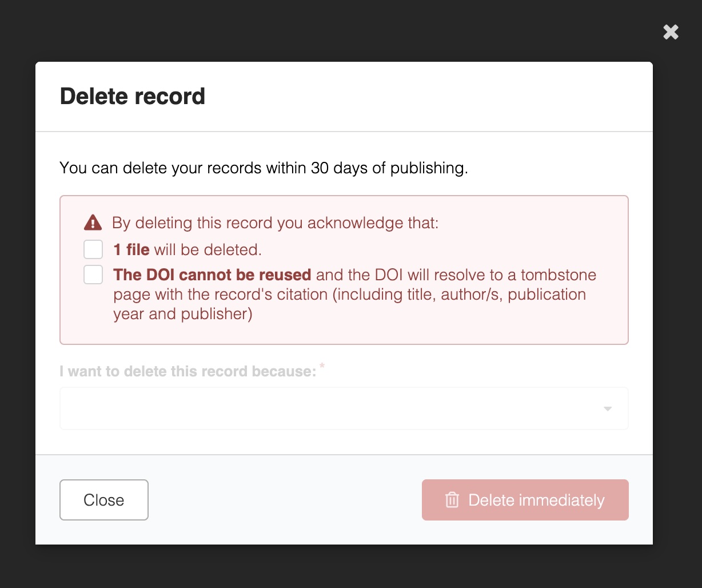Image resolution: width=702 pixels, height=588 pixels.
Task: Expand the deletion reason dropdown arrow
Action: pos(608,408)
